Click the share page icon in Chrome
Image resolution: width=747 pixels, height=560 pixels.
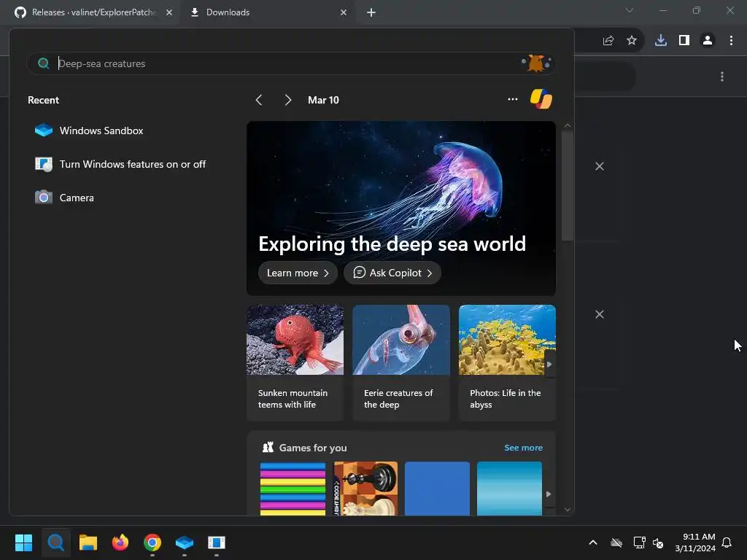[x=608, y=41]
